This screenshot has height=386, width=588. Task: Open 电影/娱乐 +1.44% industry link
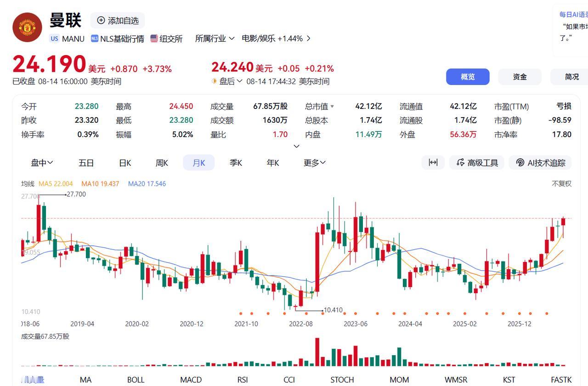click(272, 39)
